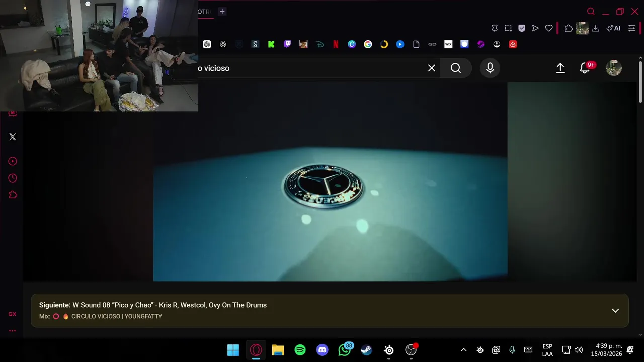Open the do-not-disturb notification bell

point(630,350)
